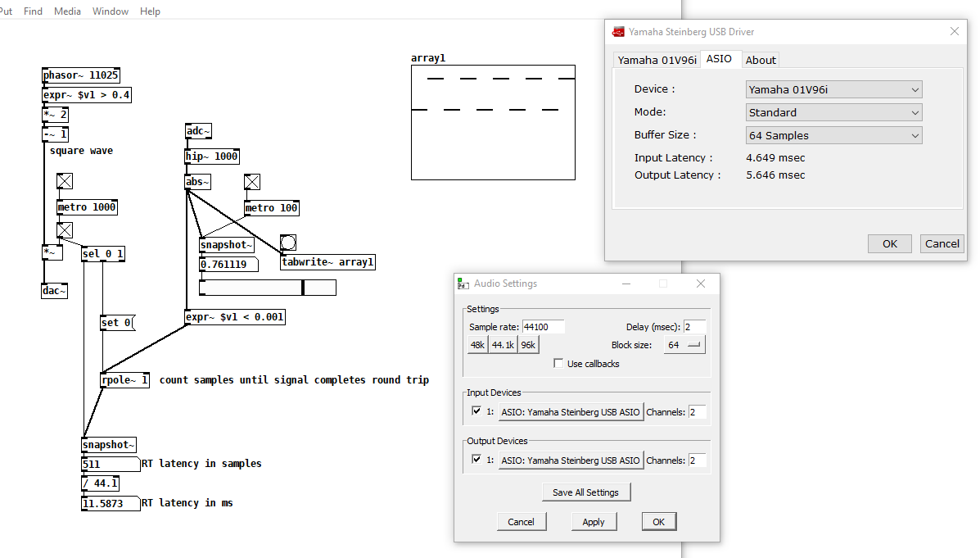Set sample rate with the 48k button
This screenshot has height=558, width=980.
coord(477,345)
